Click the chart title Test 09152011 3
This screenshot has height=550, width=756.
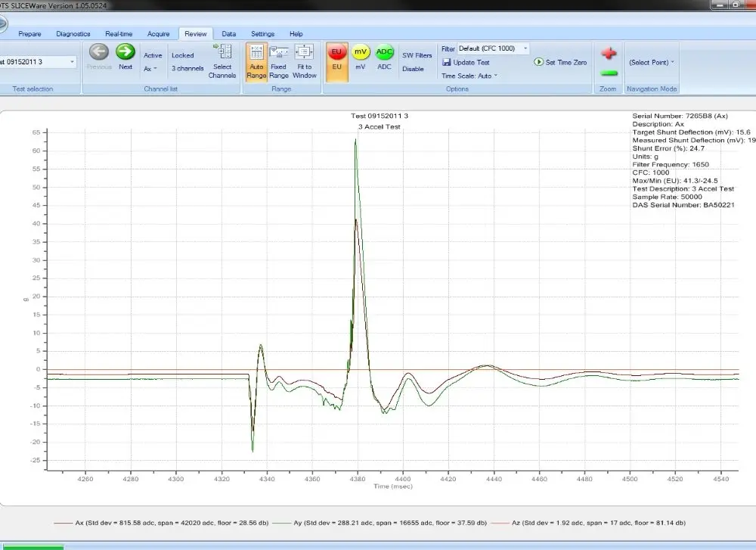point(380,116)
